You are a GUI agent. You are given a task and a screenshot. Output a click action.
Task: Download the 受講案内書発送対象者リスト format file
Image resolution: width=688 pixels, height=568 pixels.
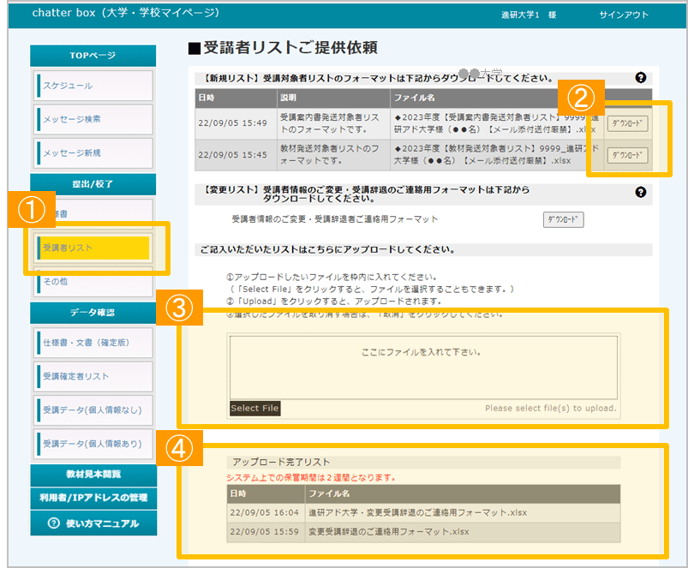pos(628,124)
